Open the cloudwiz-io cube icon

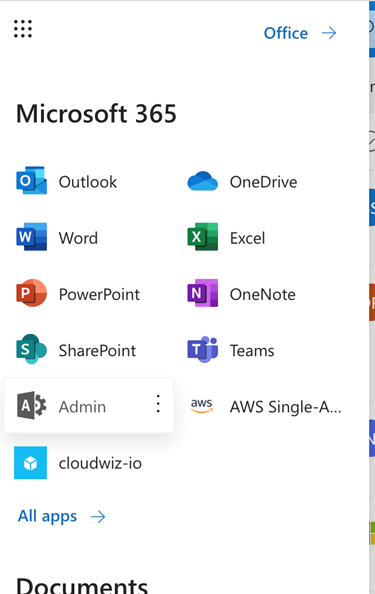pos(30,463)
